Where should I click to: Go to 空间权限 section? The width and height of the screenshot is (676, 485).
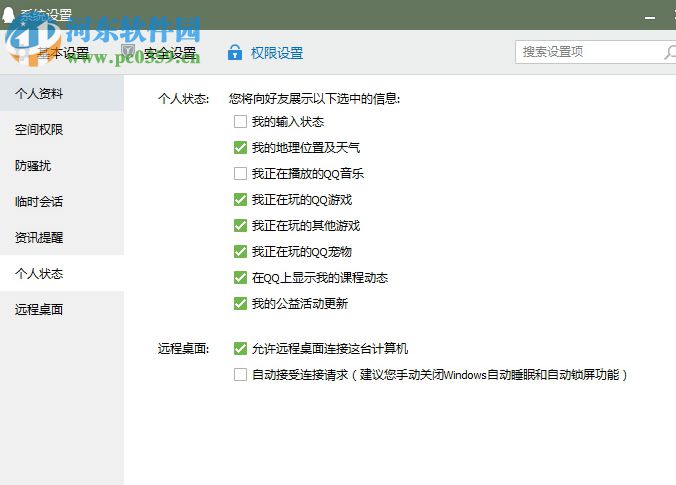pos(62,129)
